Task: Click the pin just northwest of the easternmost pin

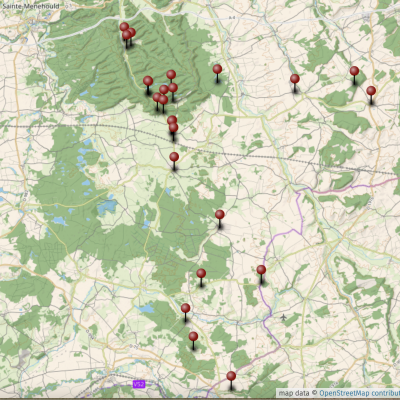Action: tap(354, 71)
